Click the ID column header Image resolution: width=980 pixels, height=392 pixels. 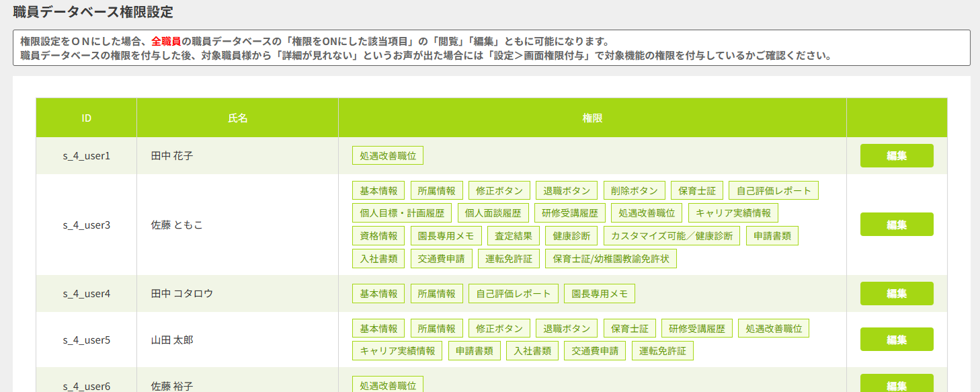(x=86, y=118)
